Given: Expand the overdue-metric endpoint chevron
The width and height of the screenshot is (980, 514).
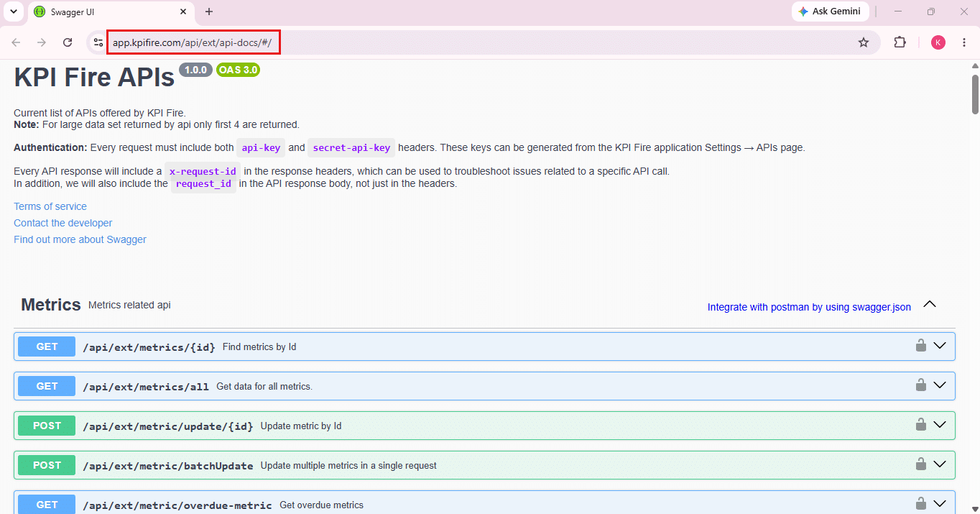Looking at the screenshot, I should click(940, 504).
